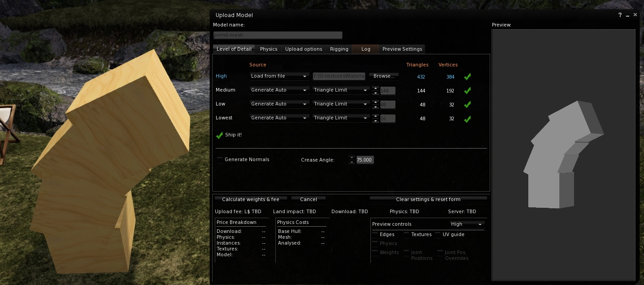The height and width of the screenshot is (285, 644).
Task: Open the Medium Triangle Limit dropdown
Action: pos(341,90)
